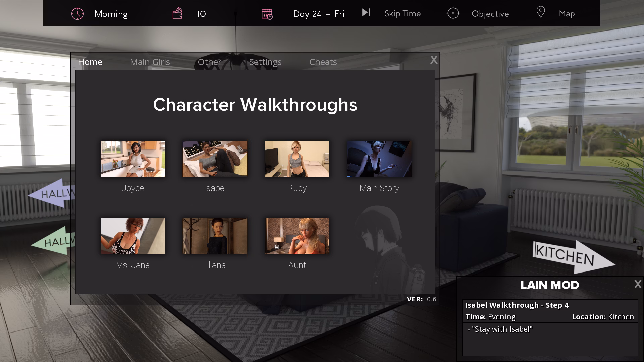The image size is (644, 362).
Task: Open the Map pin icon
Action: (540, 12)
